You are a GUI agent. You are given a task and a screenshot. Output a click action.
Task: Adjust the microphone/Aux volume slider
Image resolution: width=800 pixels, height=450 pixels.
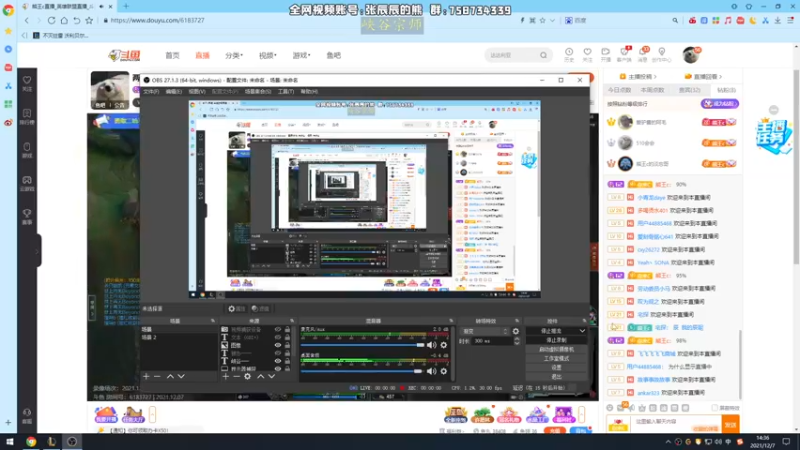(x=363, y=345)
